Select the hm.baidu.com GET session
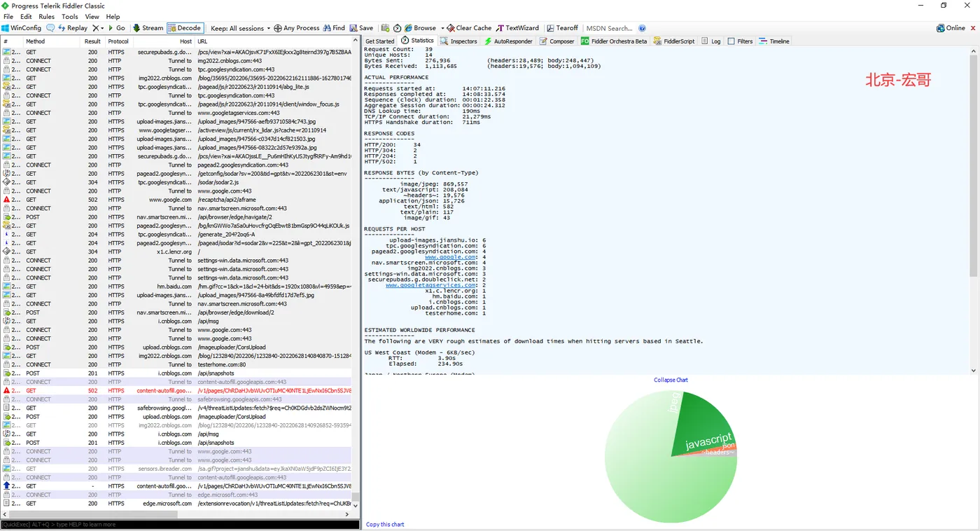The image size is (980, 531). (176, 287)
